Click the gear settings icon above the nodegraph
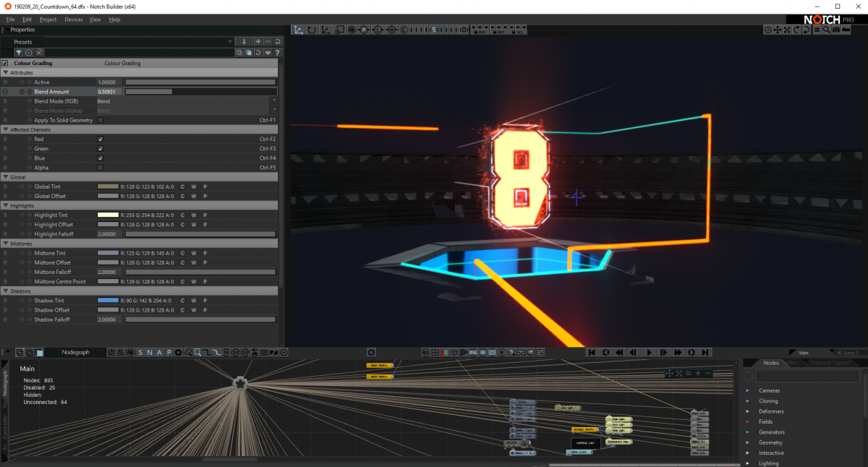 pyautogui.click(x=371, y=352)
